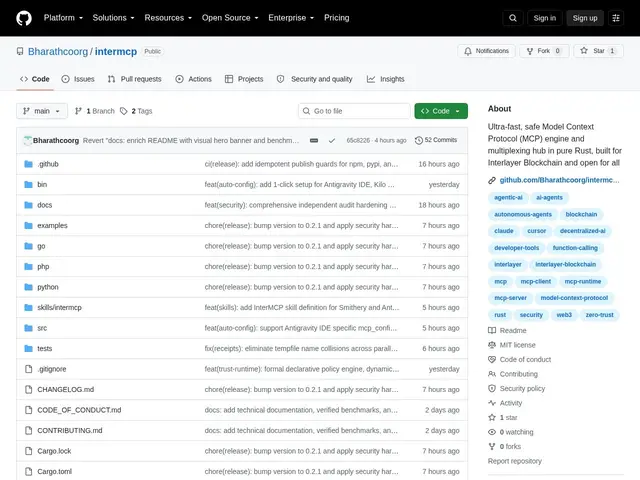640x480 pixels.
Task: Open the tests folder icon
Action: coord(28,349)
